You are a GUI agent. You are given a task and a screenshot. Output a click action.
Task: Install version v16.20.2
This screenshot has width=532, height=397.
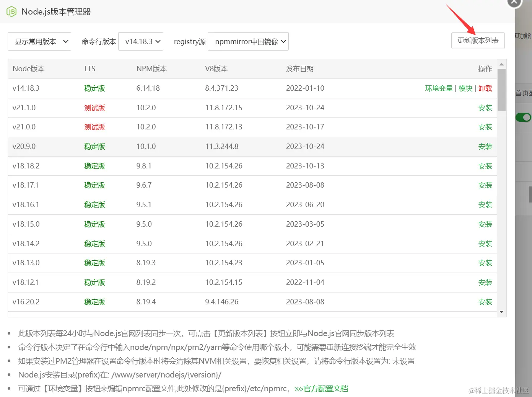485,302
